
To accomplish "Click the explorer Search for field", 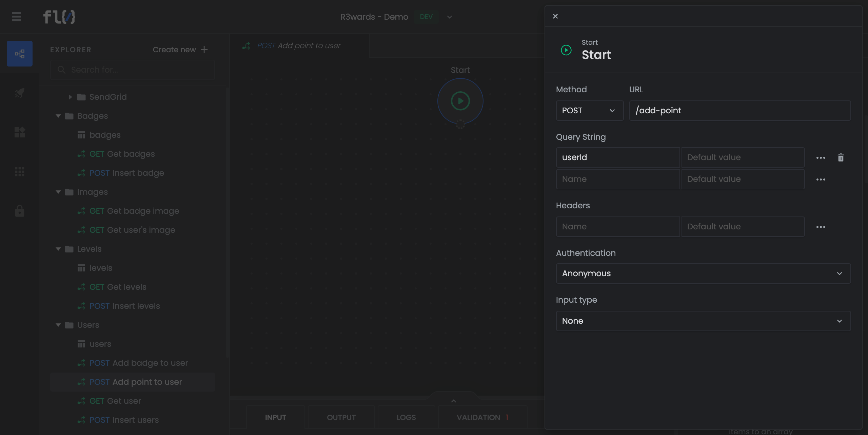I will [x=132, y=70].
